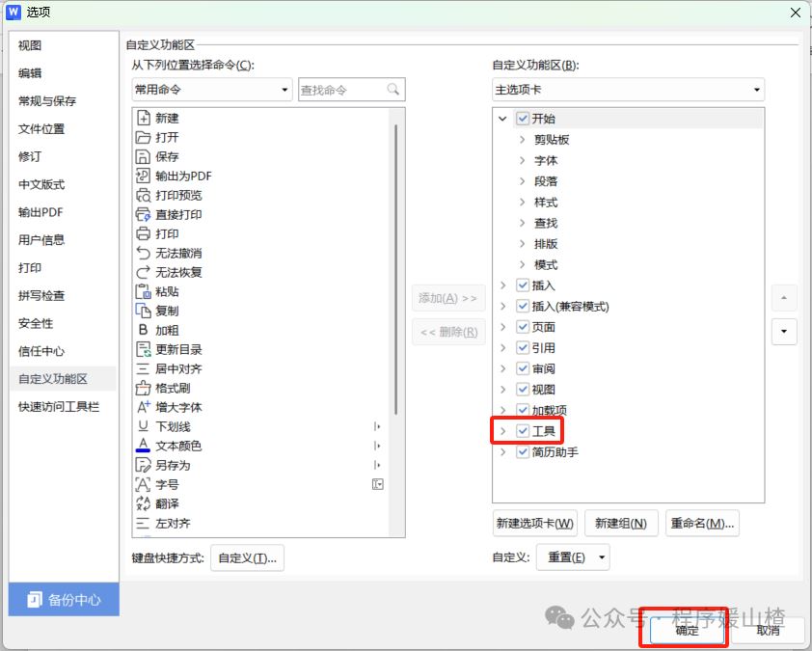Click the command list vertical scrollbar

point(396,269)
